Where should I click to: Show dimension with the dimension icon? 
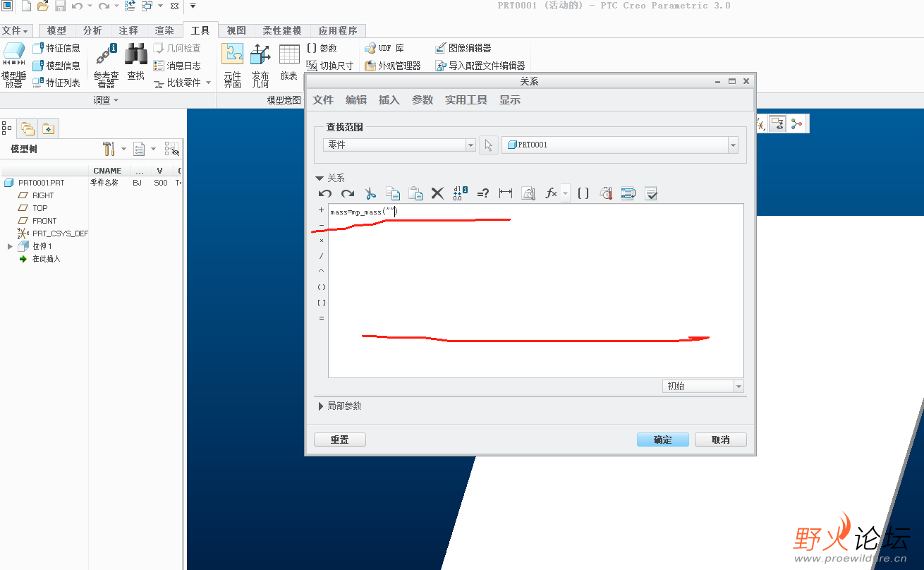click(x=506, y=193)
